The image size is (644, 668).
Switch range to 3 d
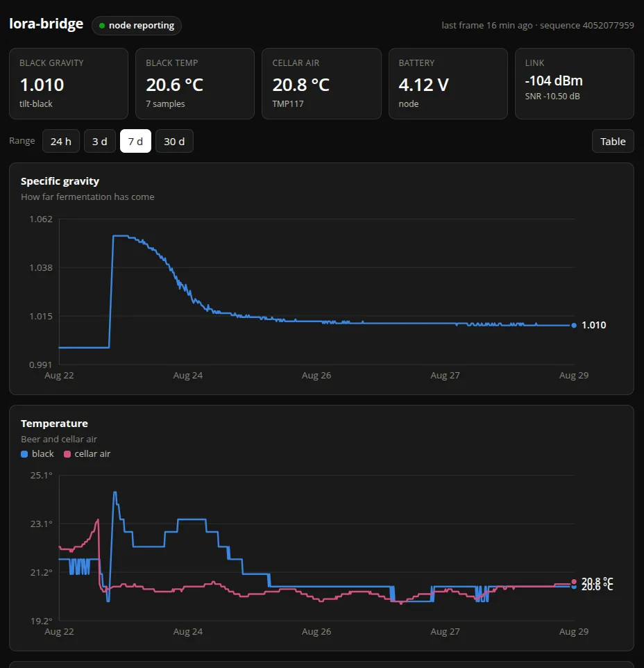coord(100,141)
